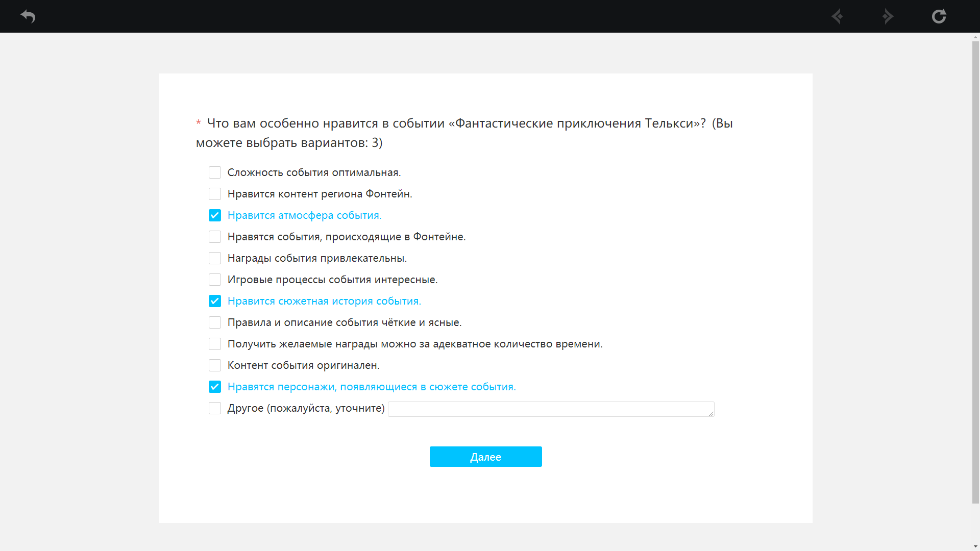The height and width of the screenshot is (551, 980).
Task: Check "Правила и описание события" checkbox
Action: coord(215,322)
